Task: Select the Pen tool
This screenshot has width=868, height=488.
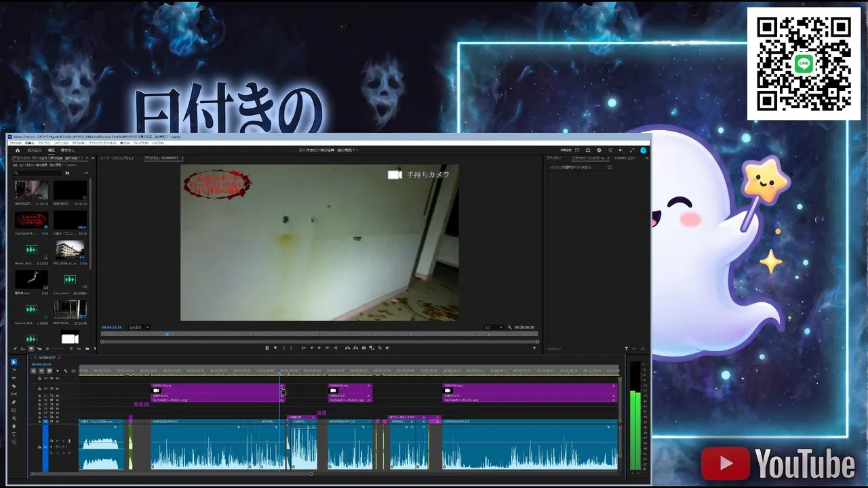Action: 14,403
